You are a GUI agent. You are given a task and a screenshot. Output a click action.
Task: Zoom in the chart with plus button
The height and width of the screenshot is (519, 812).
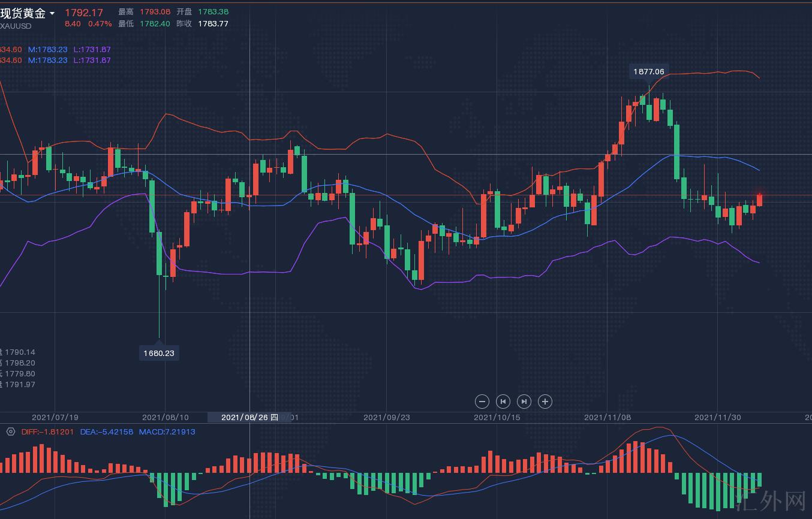coord(545,402)
